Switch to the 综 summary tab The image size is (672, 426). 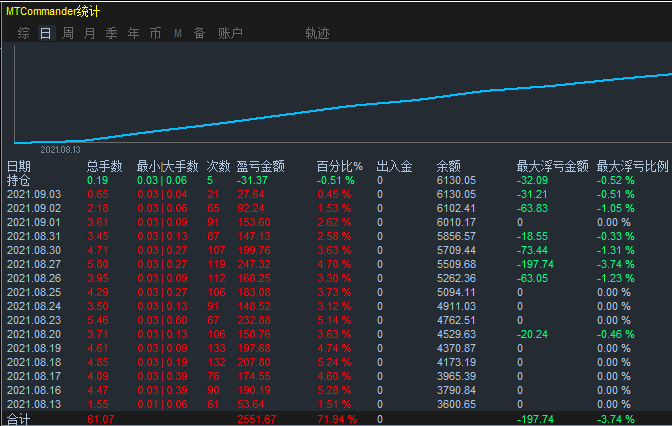(x=24, y=33)
